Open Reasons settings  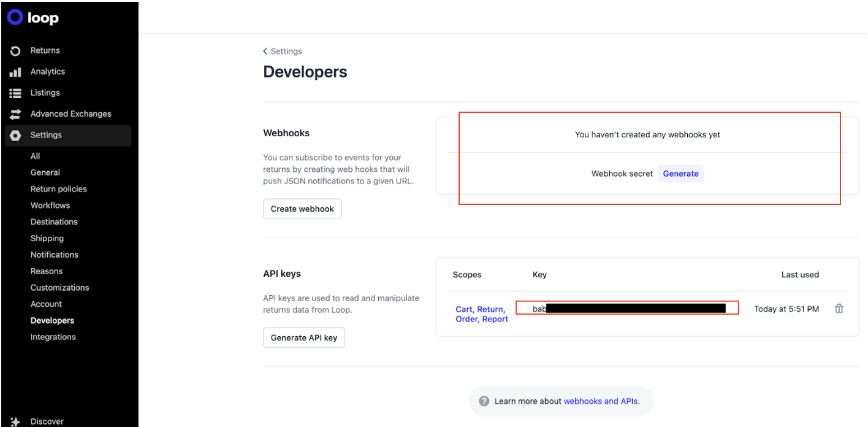[x=47, y=271]
